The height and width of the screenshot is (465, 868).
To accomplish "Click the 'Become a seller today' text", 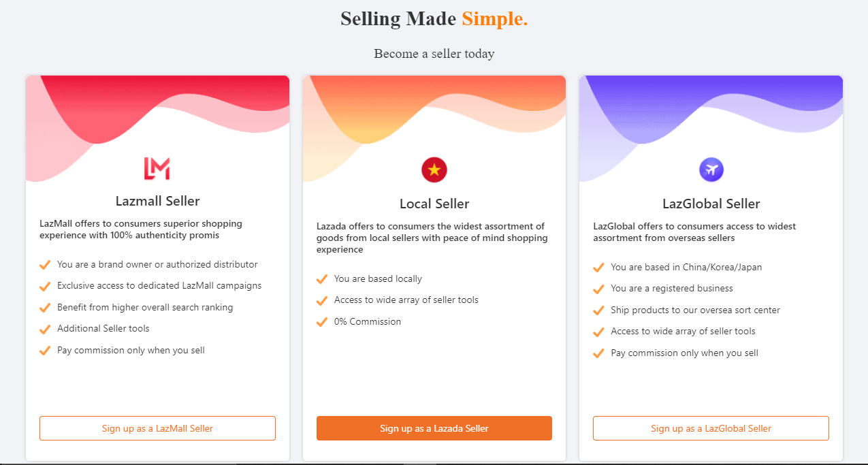I will tap(434, 53).
